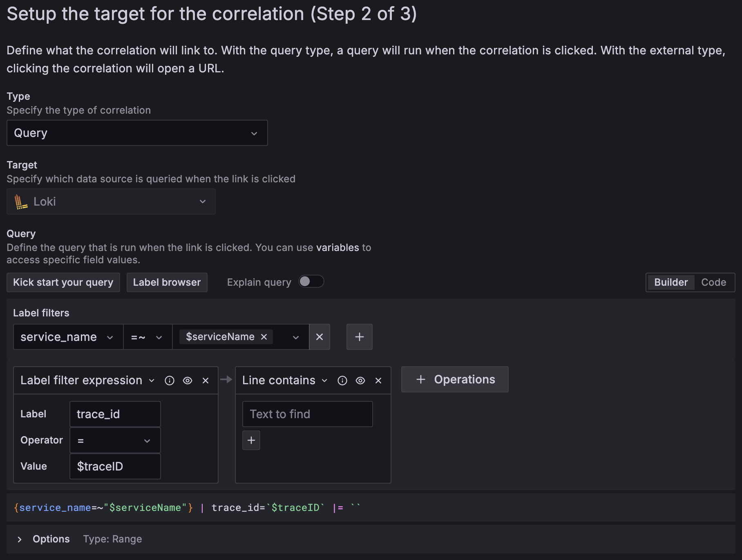Toggle preview visibility on Label filter expression
The height and width of the screenshot is (560, 742).
[187, 380]
